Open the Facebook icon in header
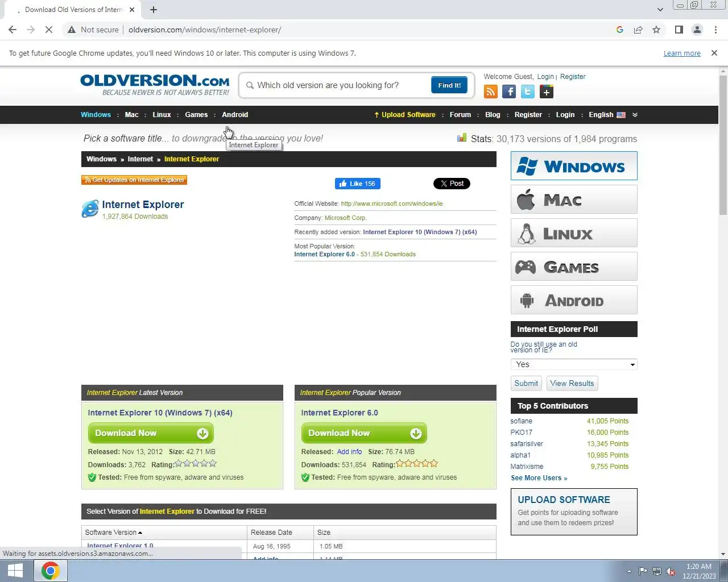Image resolution: width=728 pixels, height=582 pixels. (x=509, y=92)
